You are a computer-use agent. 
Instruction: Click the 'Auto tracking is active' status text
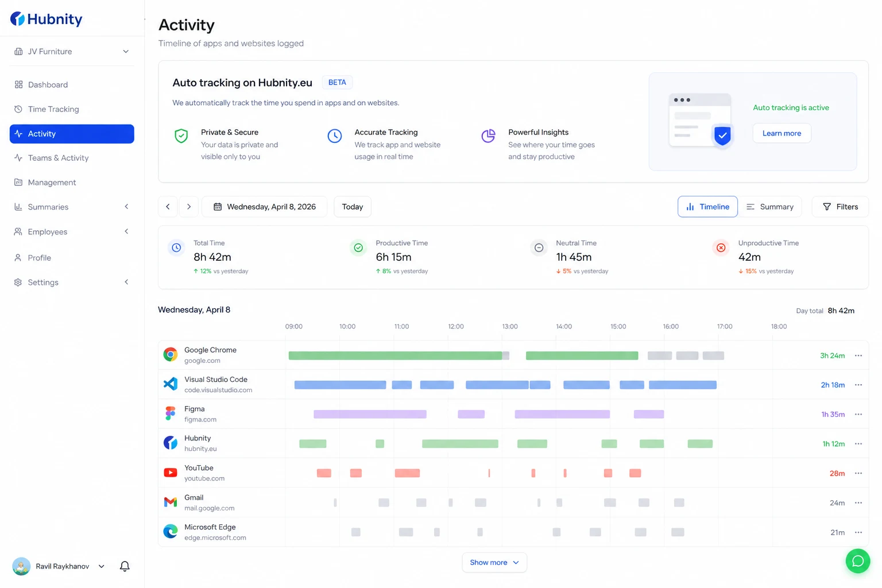[x=791, y=107]
